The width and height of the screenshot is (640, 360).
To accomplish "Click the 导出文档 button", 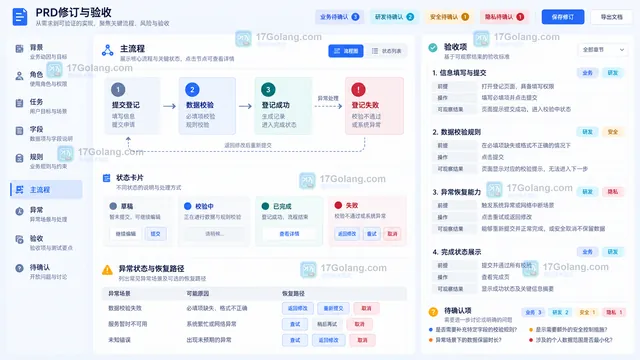I will pyautogui.click(x=611, y=17).
